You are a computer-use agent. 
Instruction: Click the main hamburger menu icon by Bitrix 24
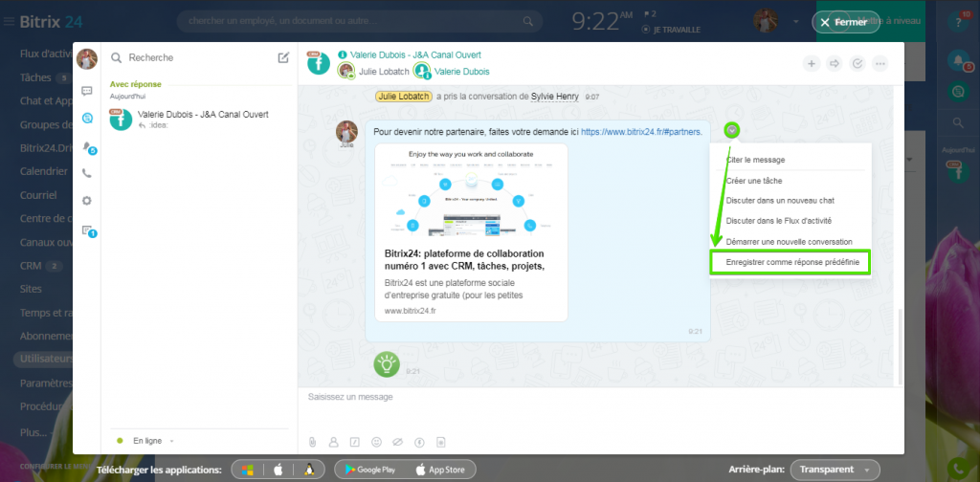tap(9, 22)
